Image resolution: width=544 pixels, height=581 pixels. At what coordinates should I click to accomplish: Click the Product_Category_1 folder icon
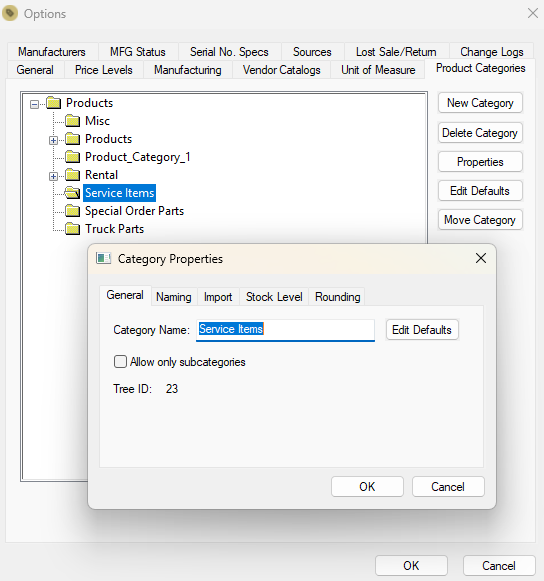(72, 157)
